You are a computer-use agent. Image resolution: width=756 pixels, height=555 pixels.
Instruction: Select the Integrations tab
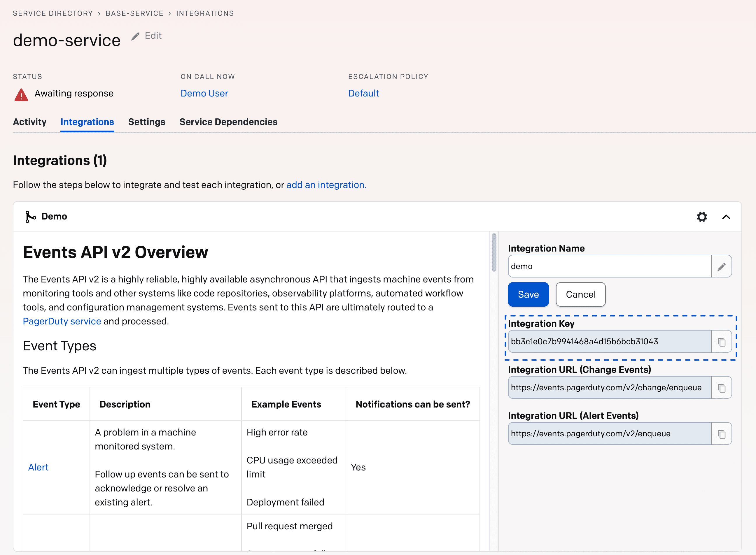[x=87, y=122]
